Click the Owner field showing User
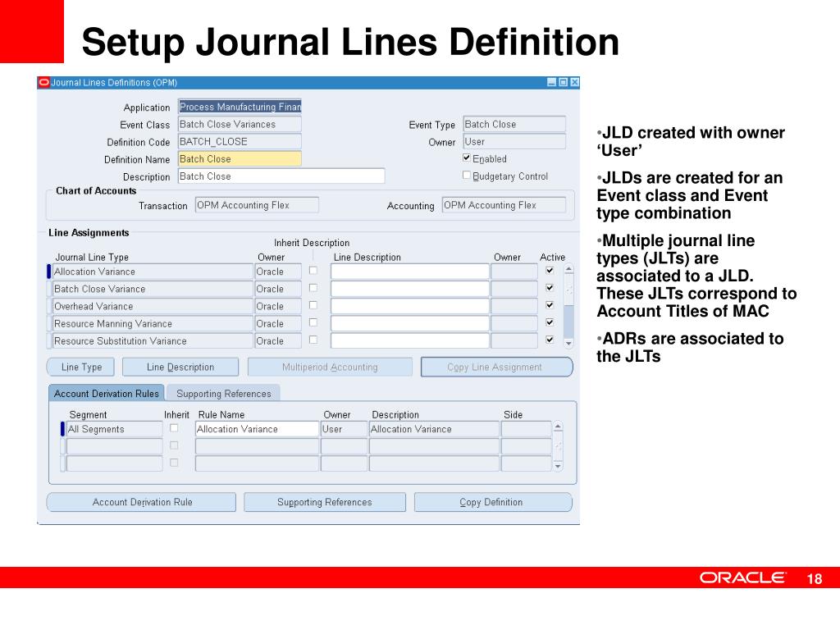The height and width of the screenshot is (630, 840). click(514, 141)
